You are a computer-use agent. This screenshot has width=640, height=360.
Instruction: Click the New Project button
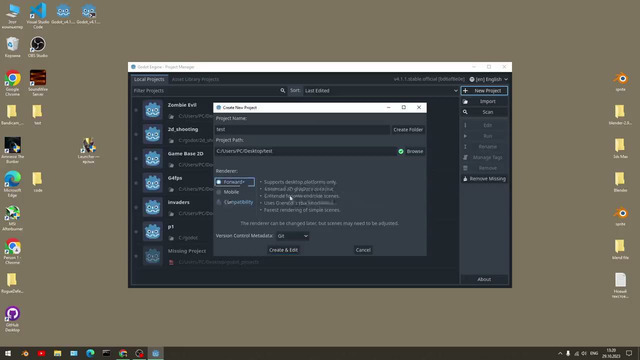[x=484, y=91]
